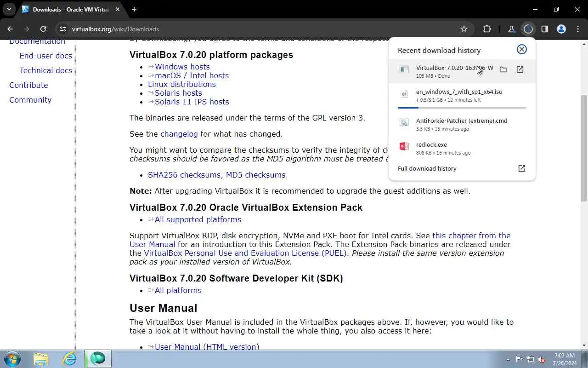Bookmark this page with star icon
588x368 pixels.
pyautogui.click(x=464, y=29)
